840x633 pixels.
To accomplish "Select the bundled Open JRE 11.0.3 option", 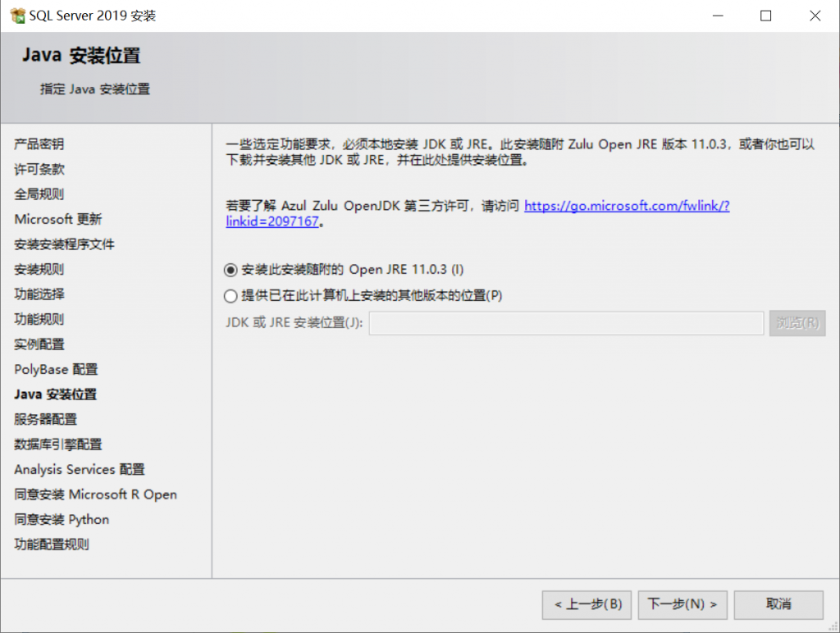I will [x=231, y=270].
